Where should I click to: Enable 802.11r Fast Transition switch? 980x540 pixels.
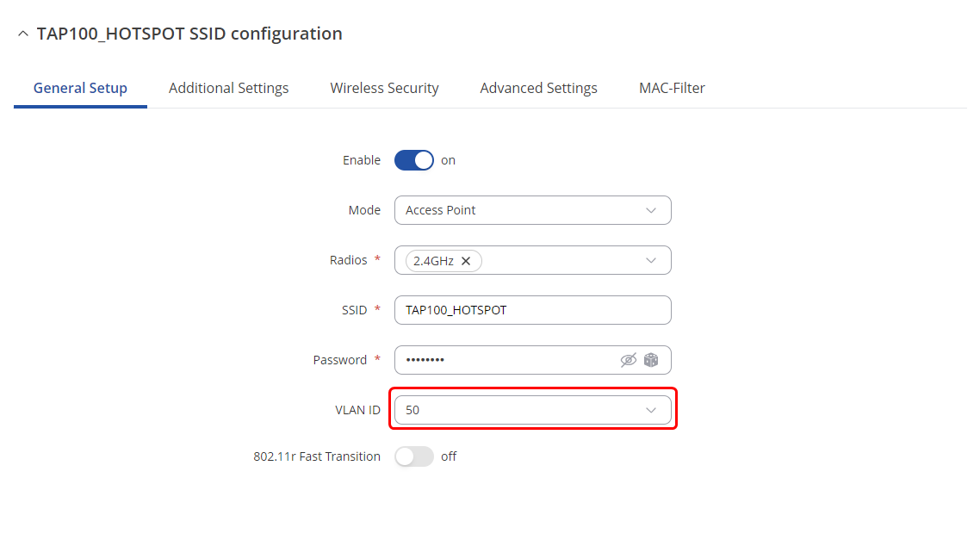click(414, 456)
